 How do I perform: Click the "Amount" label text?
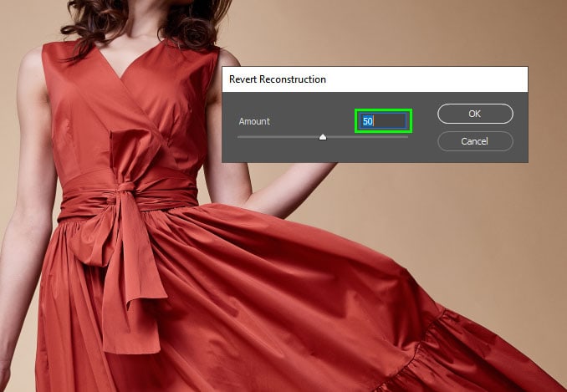click(254, 121)
